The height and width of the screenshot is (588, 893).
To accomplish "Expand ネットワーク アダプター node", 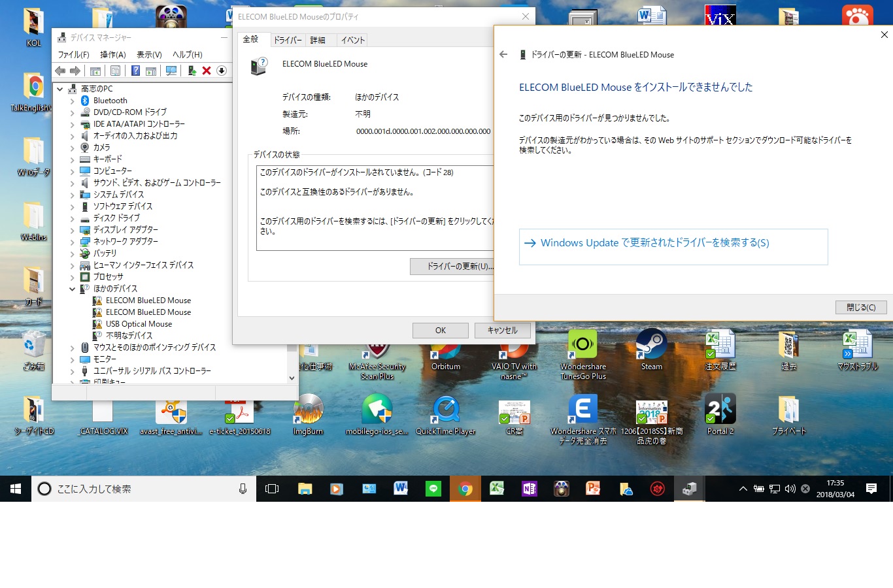I will (x=72, y=242).
